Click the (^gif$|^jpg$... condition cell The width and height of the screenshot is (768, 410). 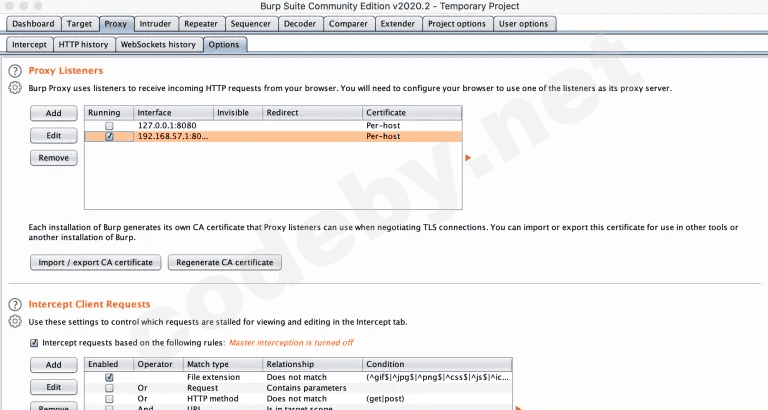point(437,377)
